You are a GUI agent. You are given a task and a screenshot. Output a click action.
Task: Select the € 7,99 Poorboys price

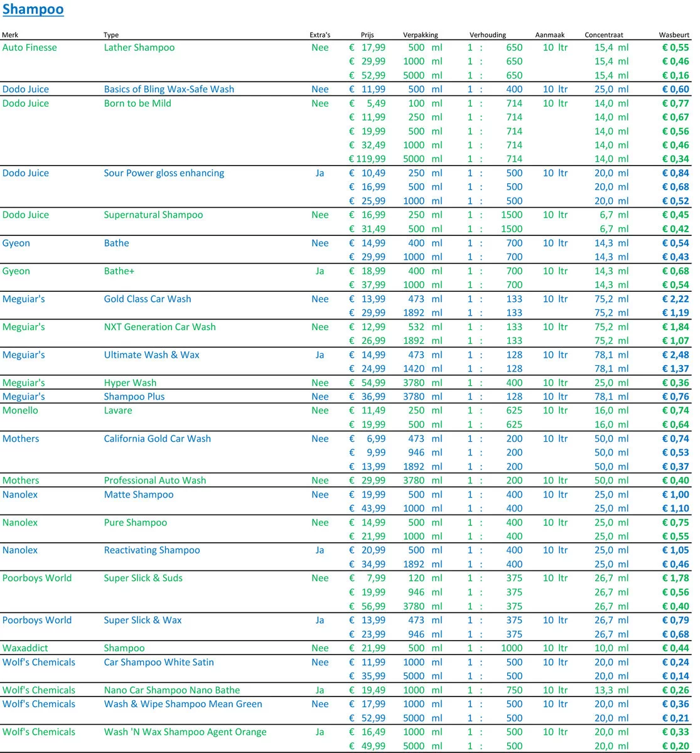click(x=367, y=578)
